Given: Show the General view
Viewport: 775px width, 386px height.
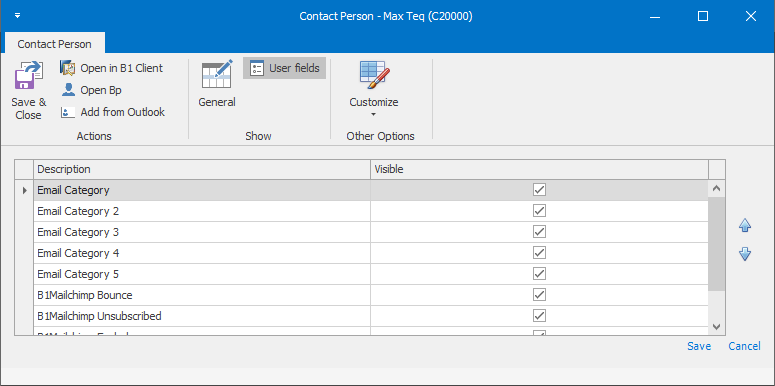Looking at the screenshot, I should (x=217, y=84).
